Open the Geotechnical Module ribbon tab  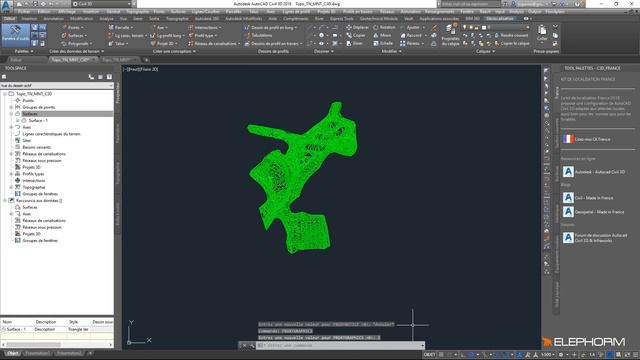pos(379,19)
